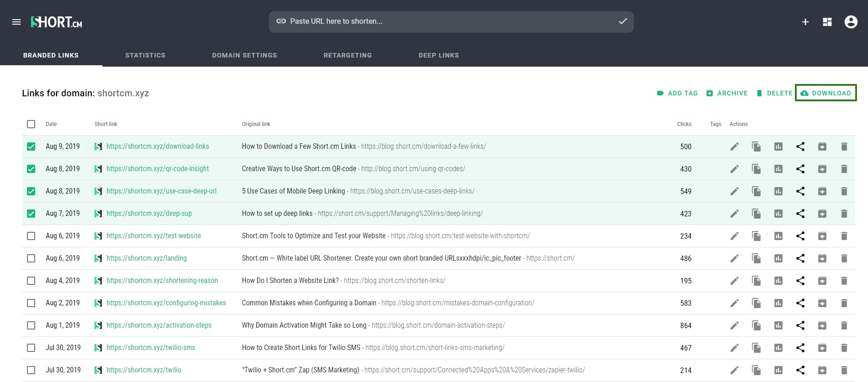Edit the shortening-reason link
This screenshot has height=382, width=868.
[735, 281]
